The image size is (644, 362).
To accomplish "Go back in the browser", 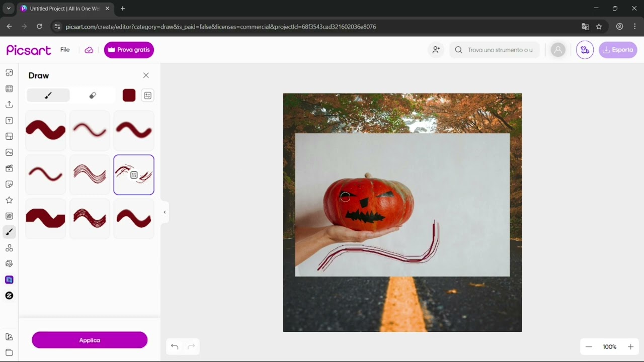I will [9, 27].
